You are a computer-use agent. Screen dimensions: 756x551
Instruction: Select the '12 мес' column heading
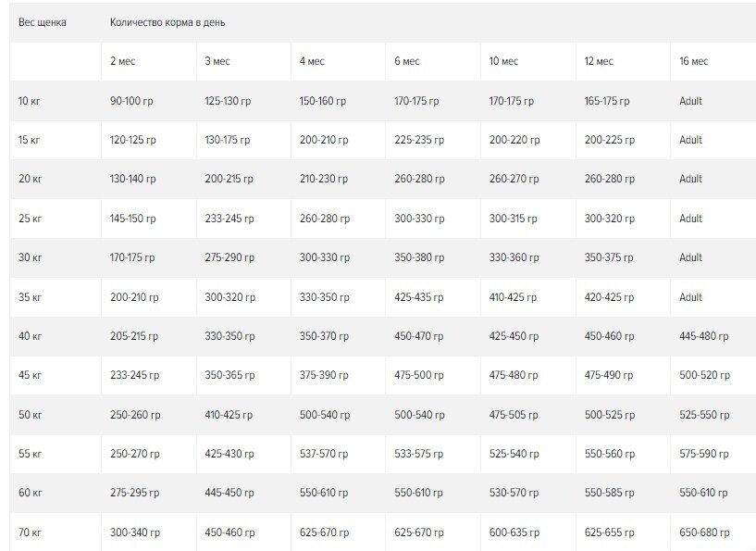599,61
